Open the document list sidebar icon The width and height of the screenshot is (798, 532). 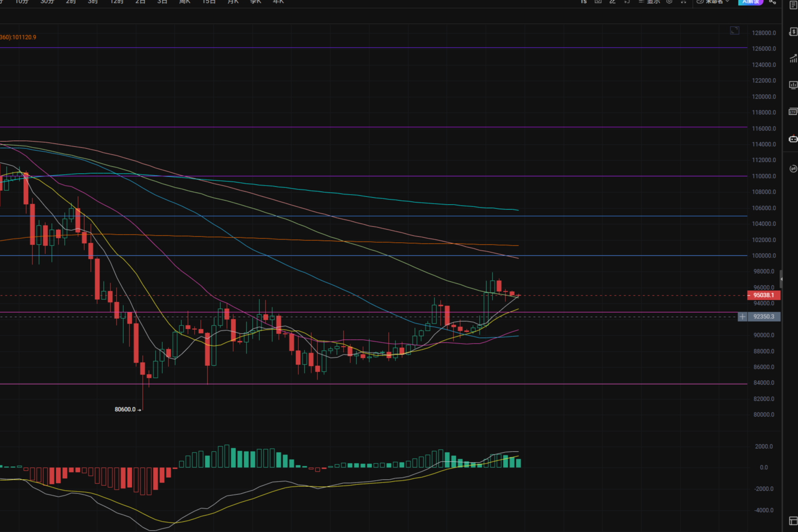tap(793, 5)
